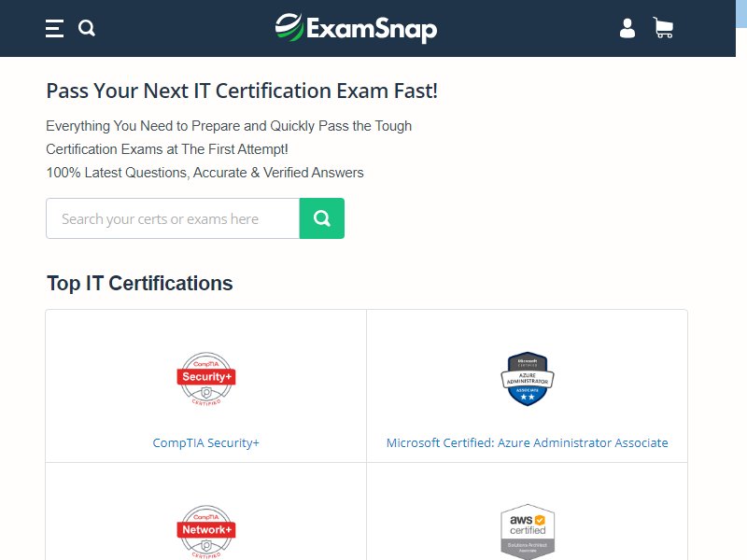Open the hamburger menu icon
This screenshot has width=747, height=560.
[x=54, y=29]
